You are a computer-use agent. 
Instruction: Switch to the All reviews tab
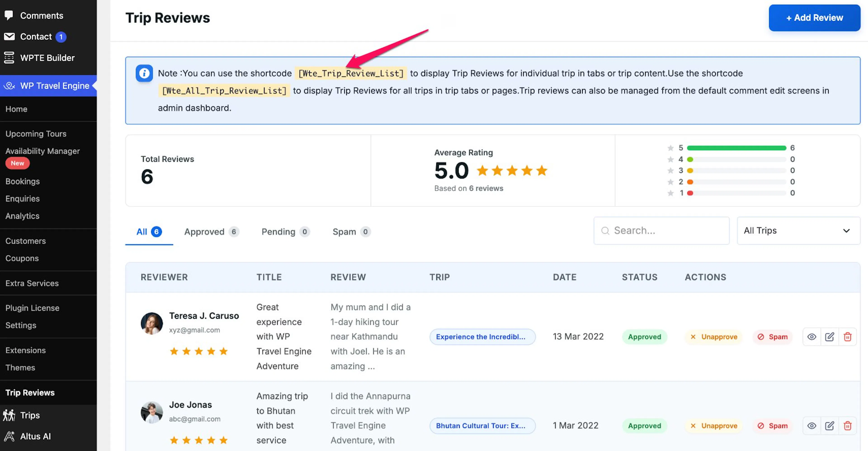[x=149, y=232]
